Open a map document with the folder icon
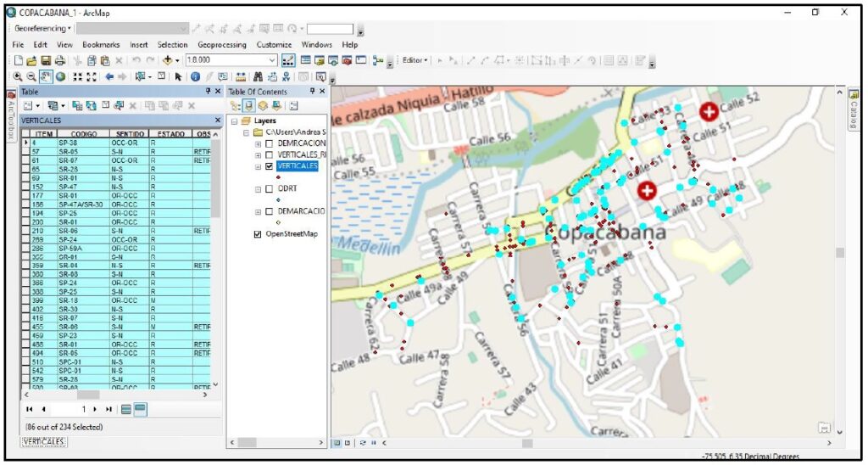 (31, 60)
